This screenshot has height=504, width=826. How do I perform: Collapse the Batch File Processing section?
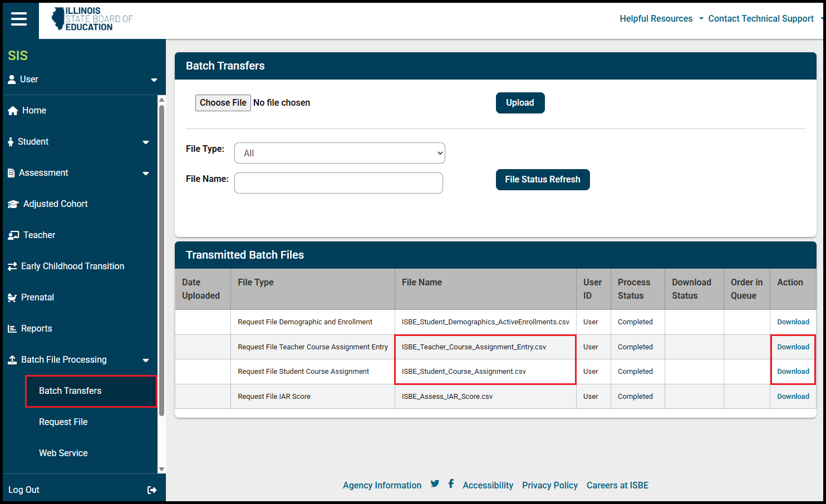(145, 360)
